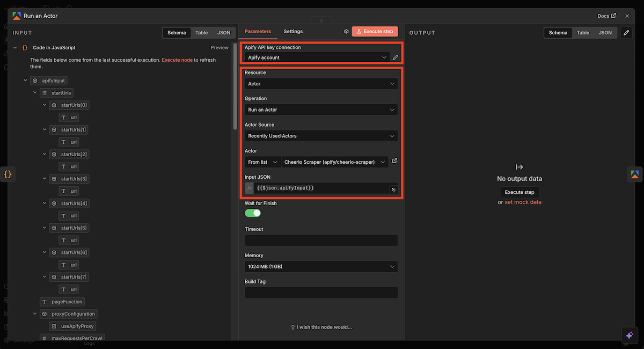
Task: Click the cube icon beside Execute step
Action: click(x=346, y=32)
